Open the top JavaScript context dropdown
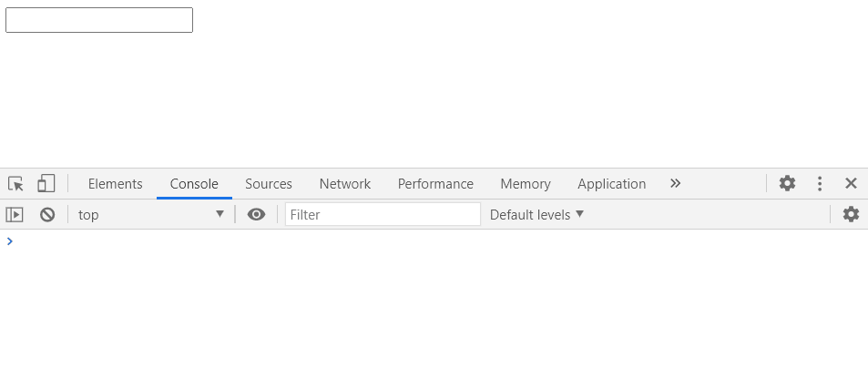The width and height of the screenshot is (868, 389). coord(150,215)
